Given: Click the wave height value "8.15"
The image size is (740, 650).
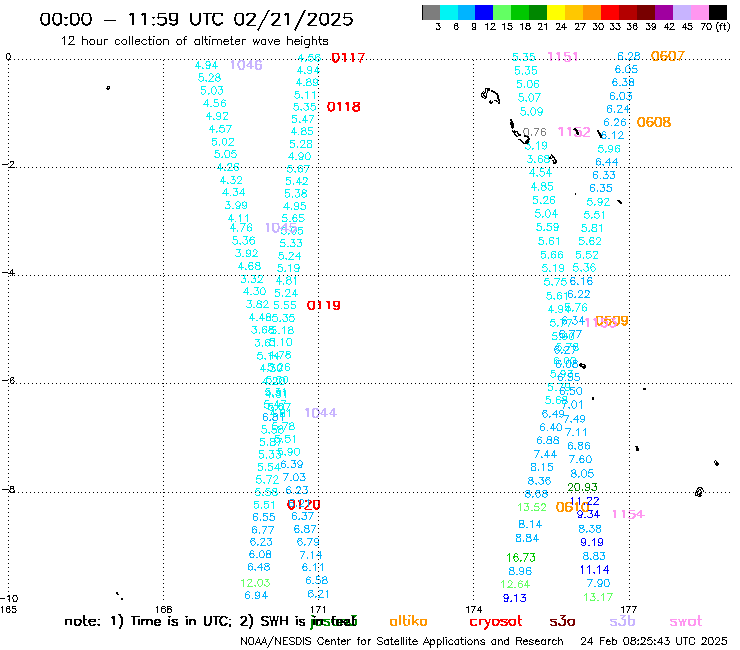Looking at the screenshot, I should click(542, 467).
